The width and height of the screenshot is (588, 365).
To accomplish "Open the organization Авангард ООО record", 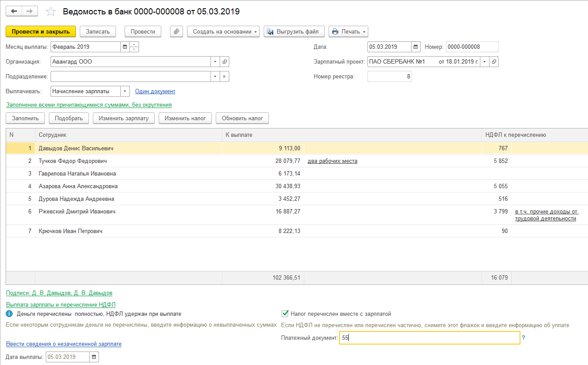I will (224, 62).
